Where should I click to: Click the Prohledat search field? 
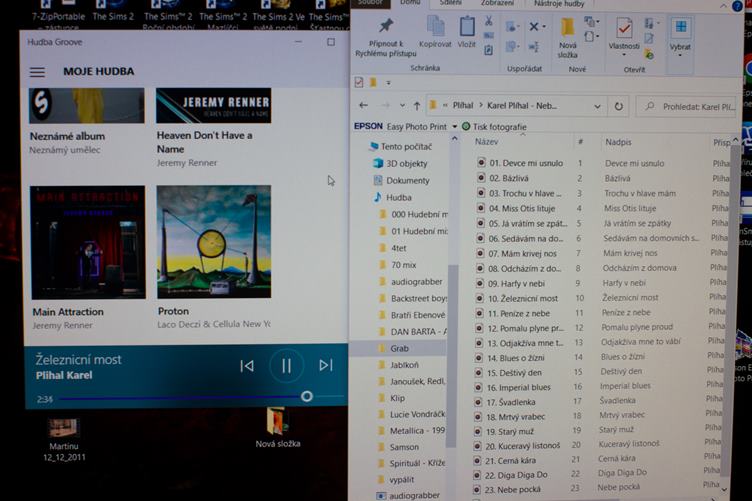[x=687, y=107]
